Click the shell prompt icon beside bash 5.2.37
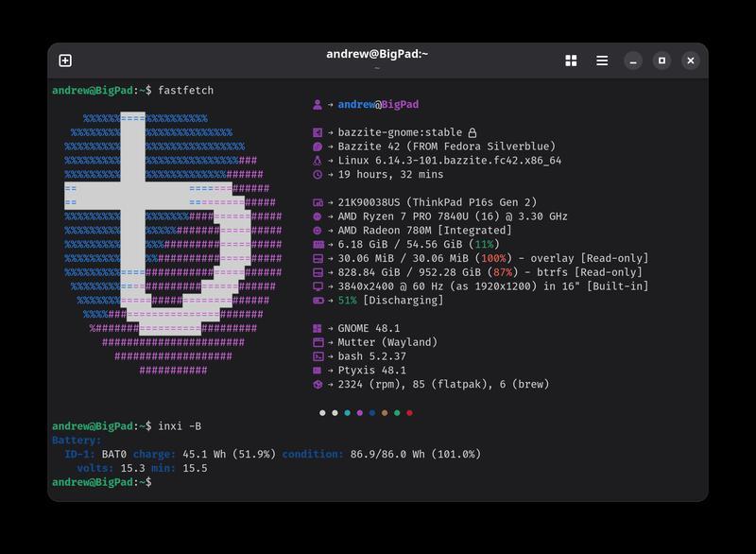The height and width of the screenshot is (554, 756). tap(318, 356)
